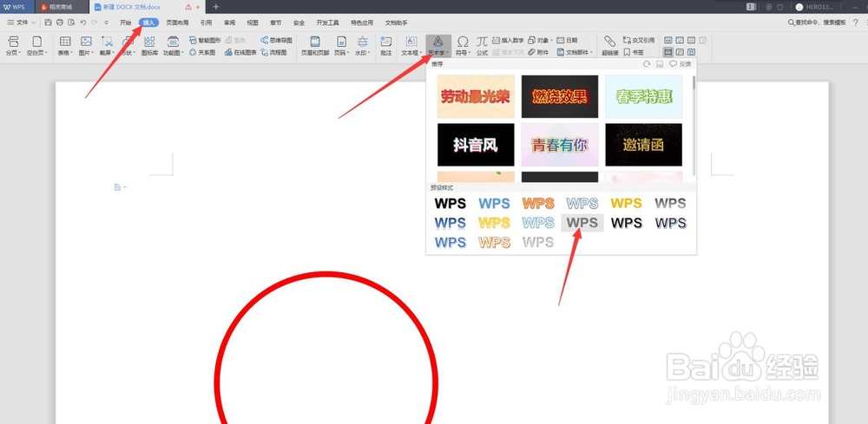Select the 燃烧效果 WordArt template
Image resolution: width=868 pixels, height=424 pixels.
[x=560, y=97]
